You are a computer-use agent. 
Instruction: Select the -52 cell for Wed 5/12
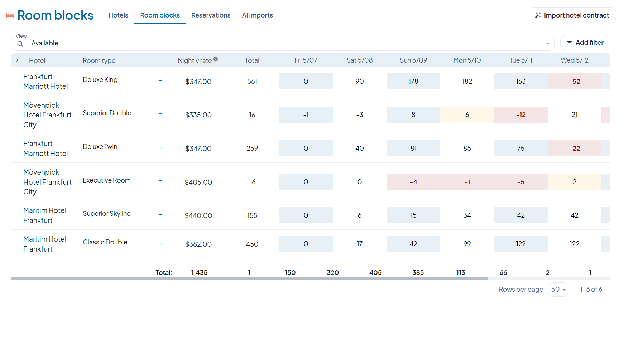tap(574, 81)
